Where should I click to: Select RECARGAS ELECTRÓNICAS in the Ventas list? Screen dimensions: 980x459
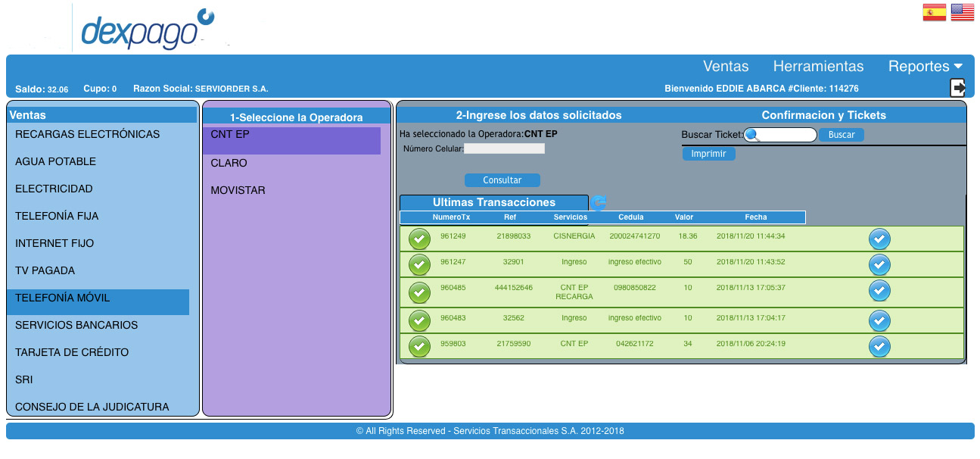click(x=88, y=135)
